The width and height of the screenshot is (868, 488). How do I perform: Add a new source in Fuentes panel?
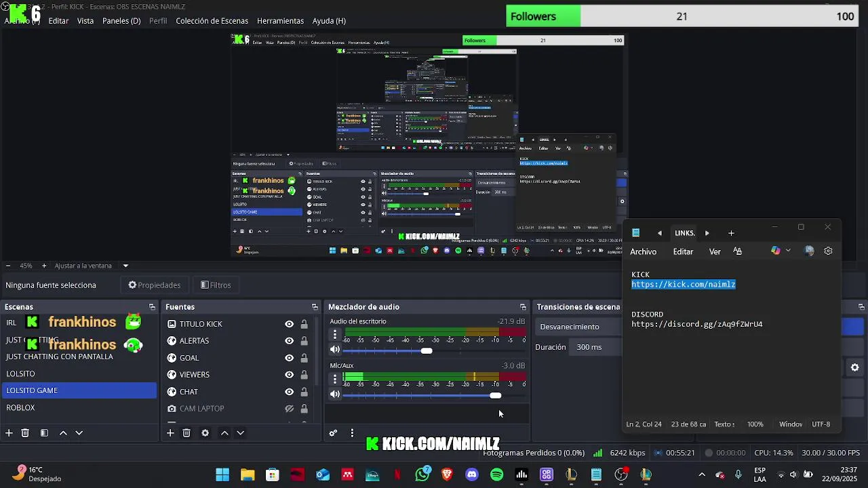tap(170, 433)
